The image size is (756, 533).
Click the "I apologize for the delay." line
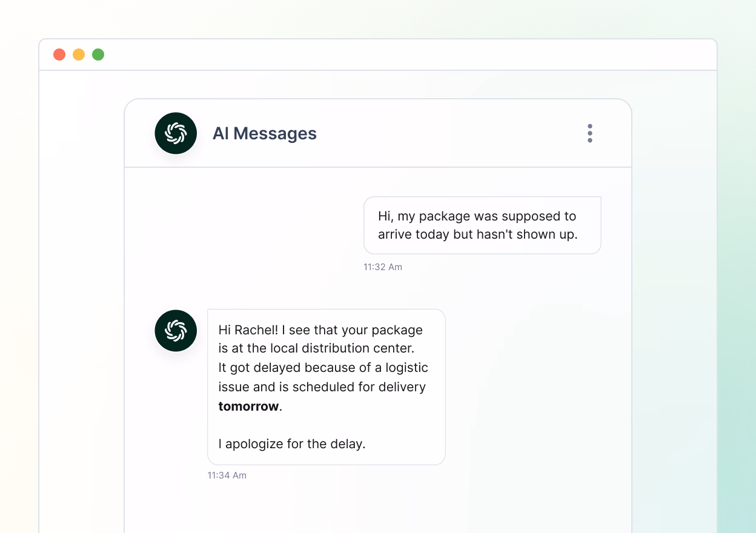coord(292,444)
